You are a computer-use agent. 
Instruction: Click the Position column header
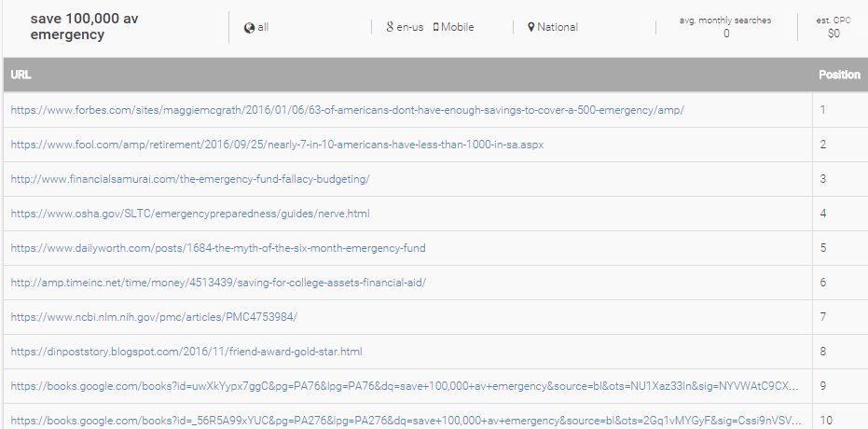[x=839, y=75]
